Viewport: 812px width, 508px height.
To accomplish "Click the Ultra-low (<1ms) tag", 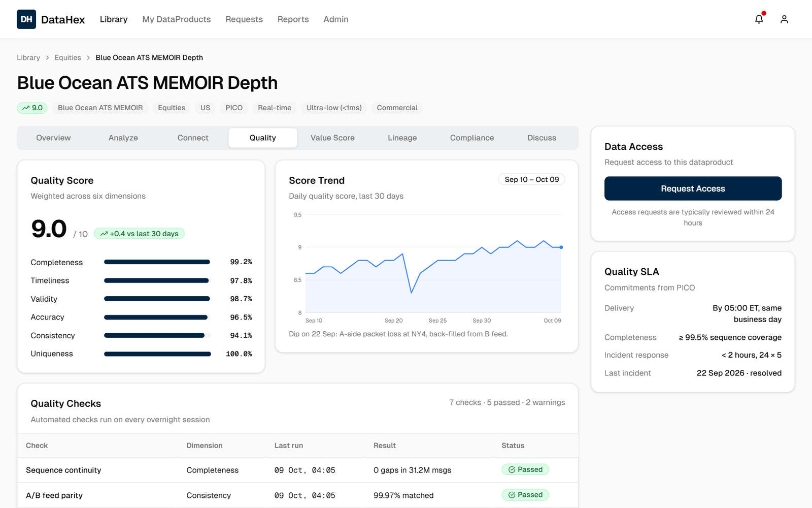I will [x=334, y=108].
